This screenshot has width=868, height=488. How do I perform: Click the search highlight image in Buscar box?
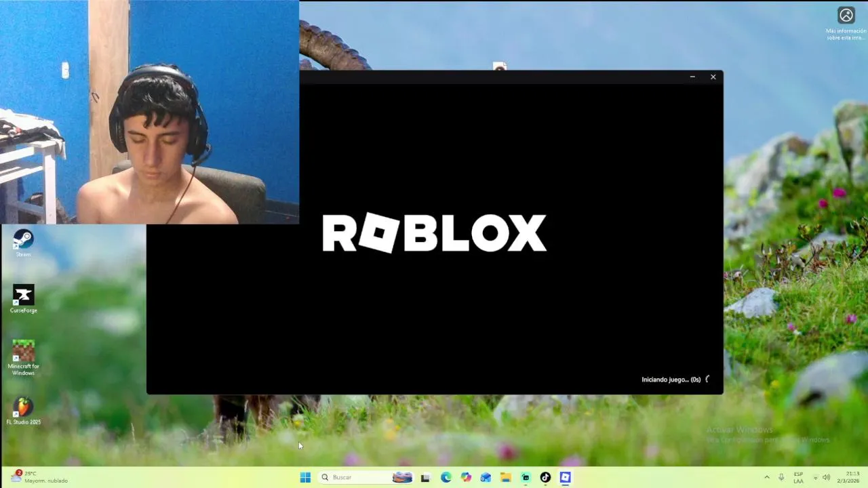point(402,477)
